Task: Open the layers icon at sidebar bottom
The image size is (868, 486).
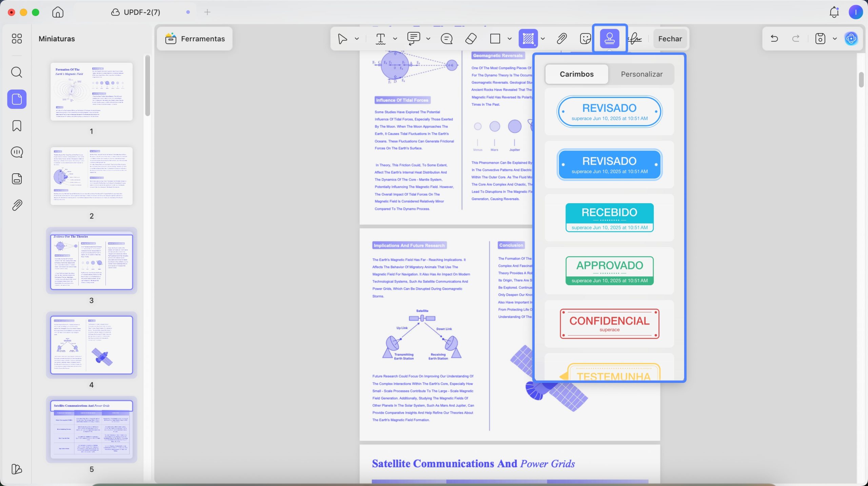Action: click(17, 469)
